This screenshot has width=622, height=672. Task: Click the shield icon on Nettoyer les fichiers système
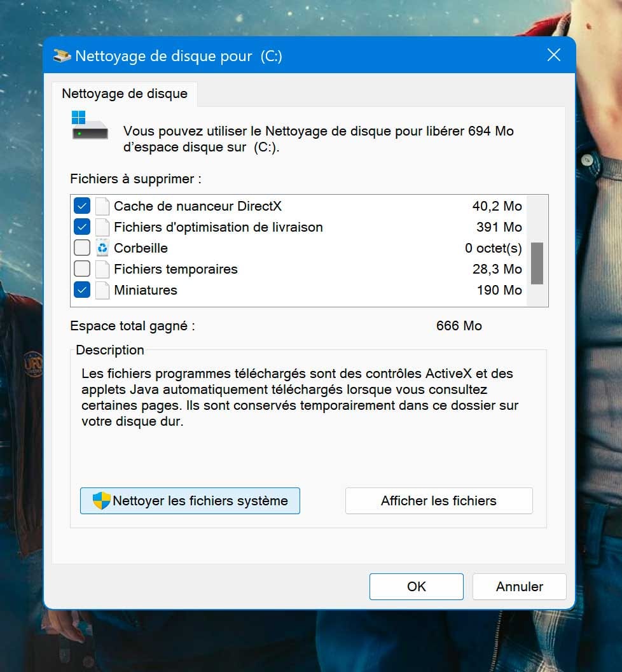[x=102, y=501]
